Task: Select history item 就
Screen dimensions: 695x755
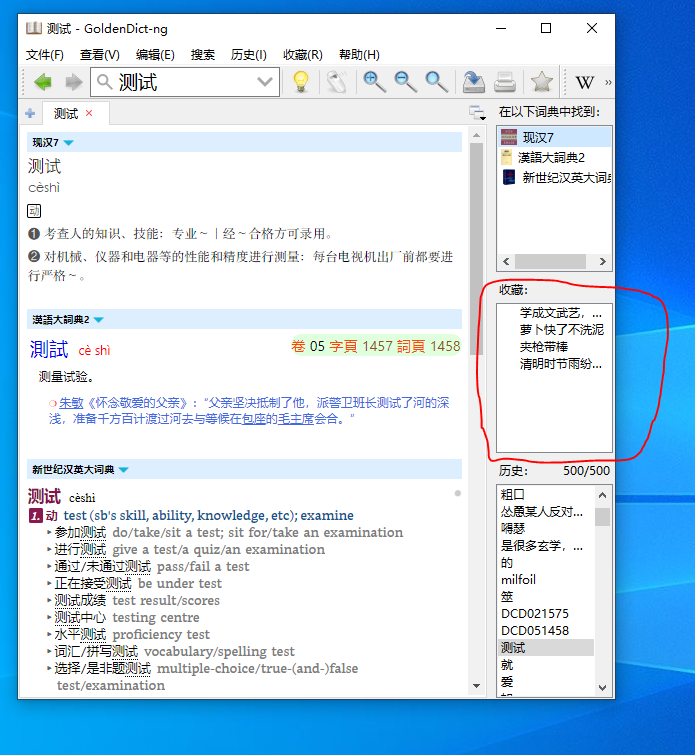Action: tap(507, 664)
